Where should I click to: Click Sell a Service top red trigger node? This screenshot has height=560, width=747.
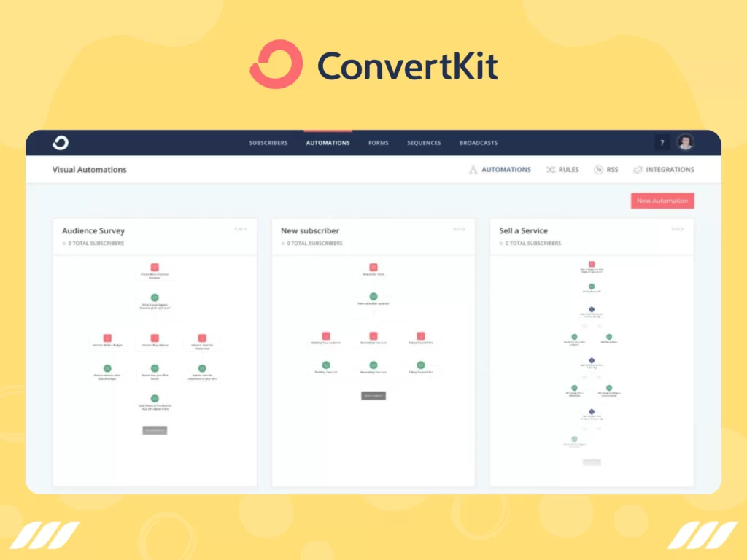[x=592, y=264]
